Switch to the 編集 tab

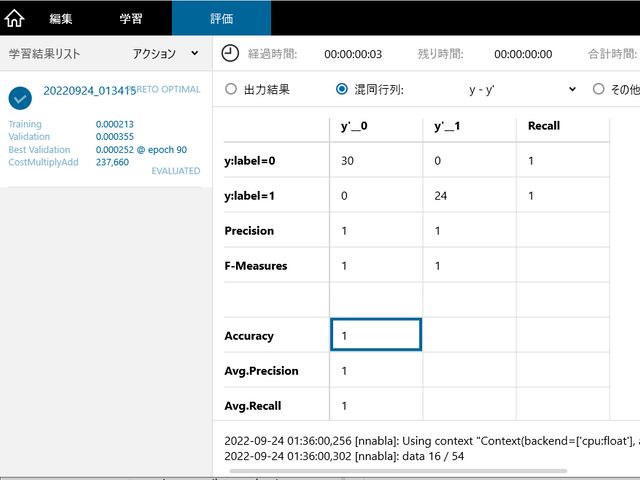pyautogui.click(x=61, y=18)
